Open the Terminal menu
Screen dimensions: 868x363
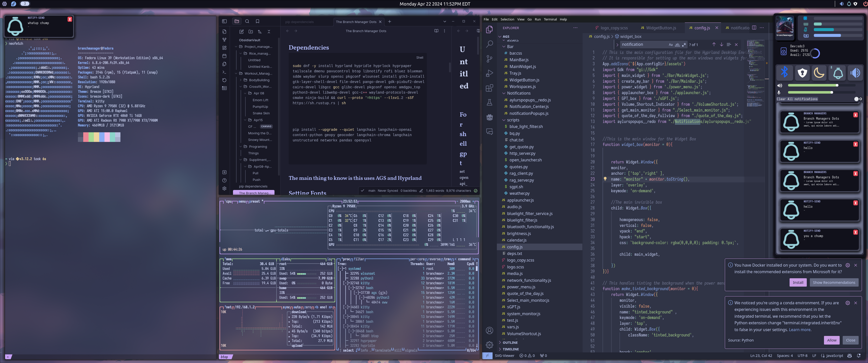point(550,19)
